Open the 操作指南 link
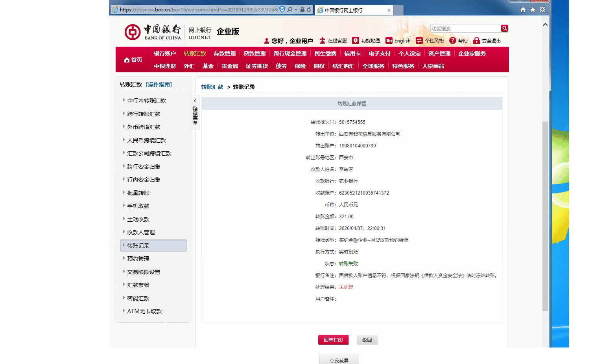The image size is (590, 364). click(x=159, y=85)
